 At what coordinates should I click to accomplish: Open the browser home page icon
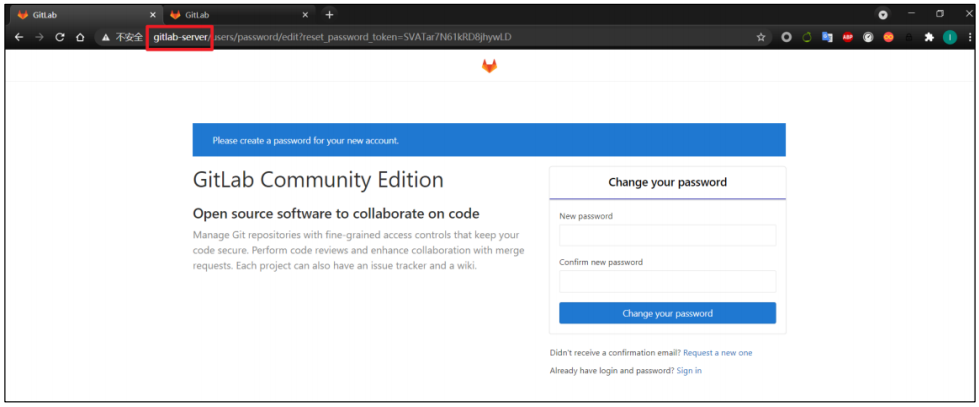(x=80, y=37)
